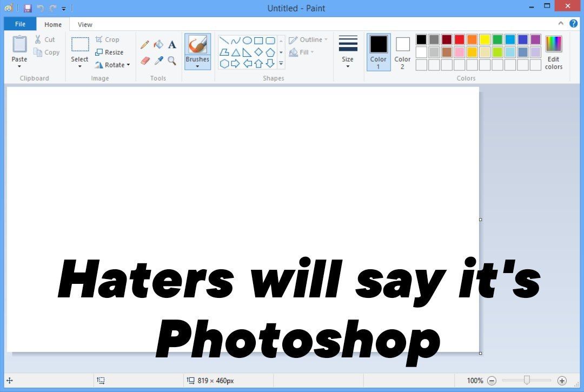Choose the Up arrow shape

pos(258,64)
